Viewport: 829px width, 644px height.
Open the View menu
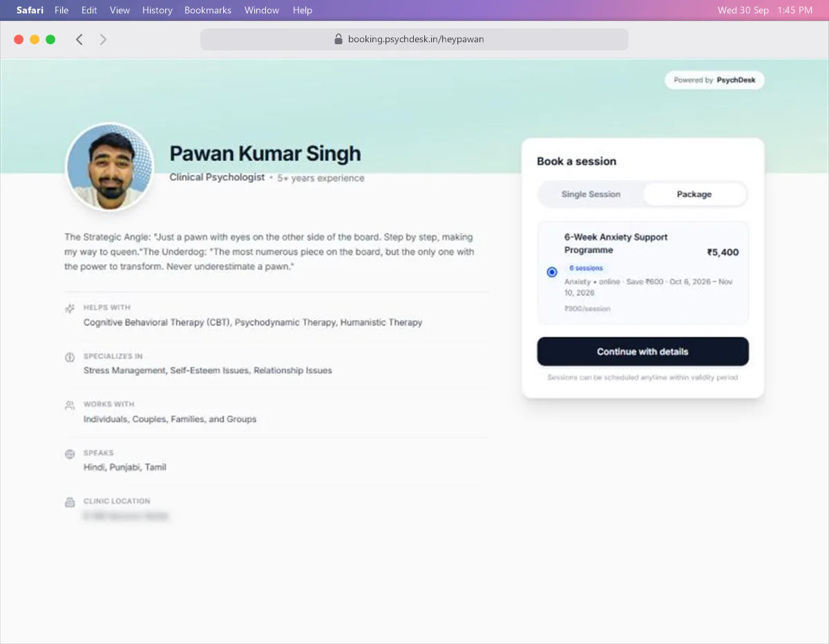click(x=120, y=10)
